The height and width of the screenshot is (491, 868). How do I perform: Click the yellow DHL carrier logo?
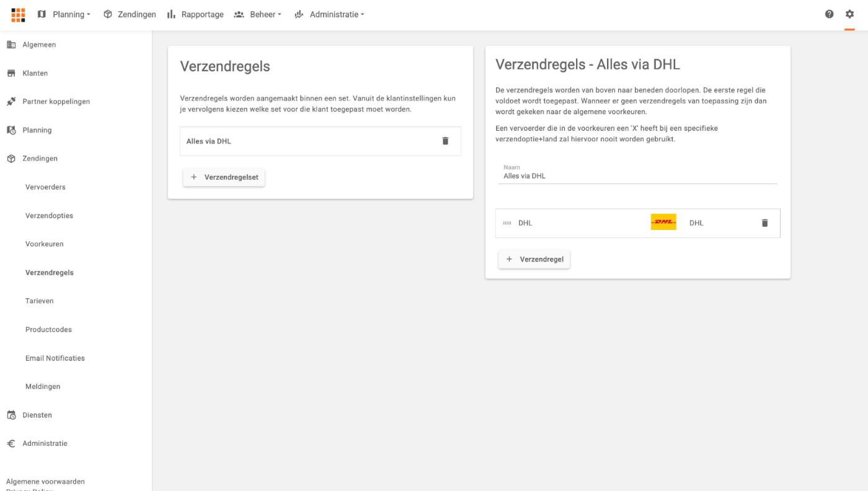pos(663,222)
